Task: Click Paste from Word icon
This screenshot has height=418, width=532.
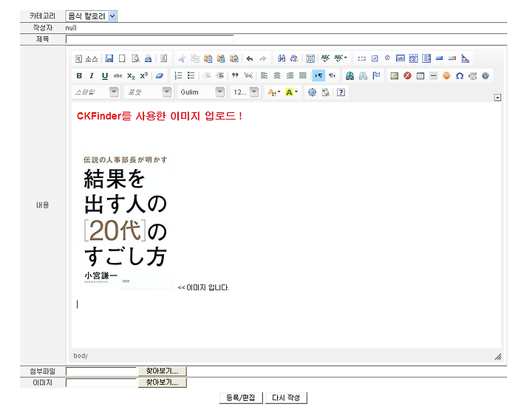Action: pyautogui.click(x=234, y=58)
